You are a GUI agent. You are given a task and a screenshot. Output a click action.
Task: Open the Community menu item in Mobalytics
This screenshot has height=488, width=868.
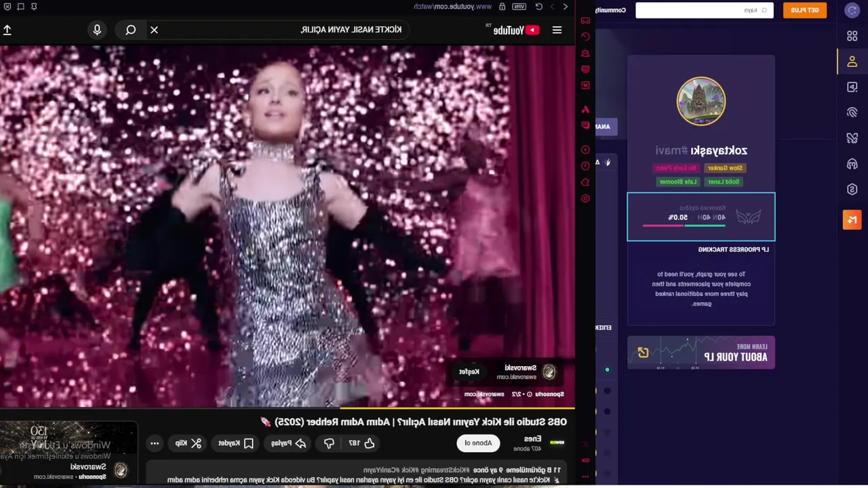tap(611, 10)
